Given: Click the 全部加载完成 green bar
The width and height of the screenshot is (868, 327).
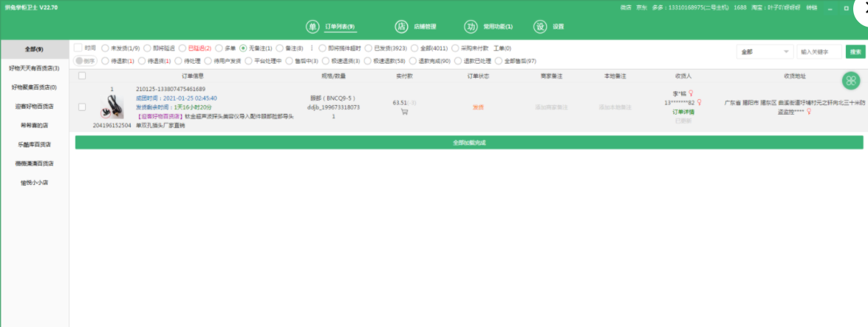Looking at the screenshot, I should point(469,143).
